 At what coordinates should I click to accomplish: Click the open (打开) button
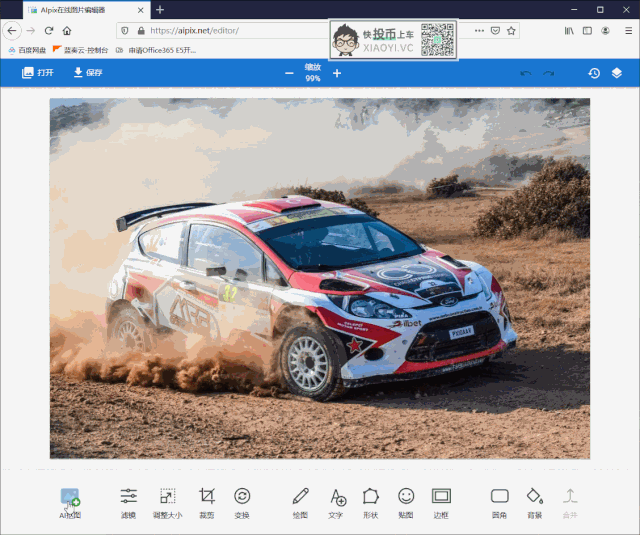tap(38, 73)
